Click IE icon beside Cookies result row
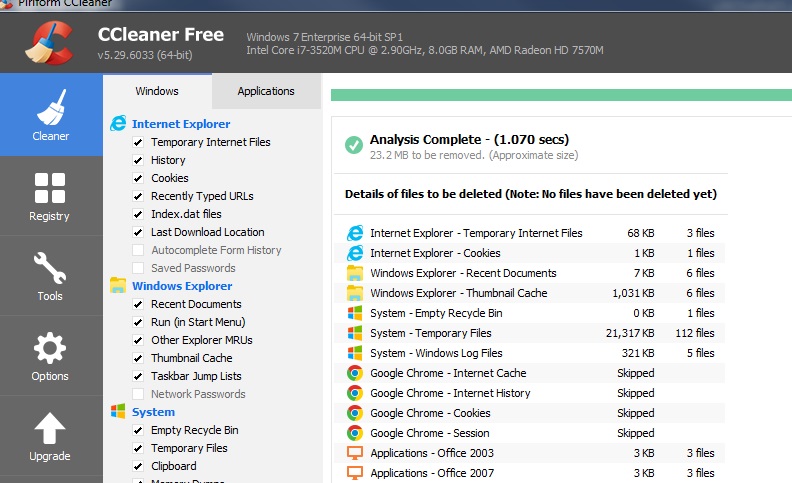 click(x=355, y=253)
